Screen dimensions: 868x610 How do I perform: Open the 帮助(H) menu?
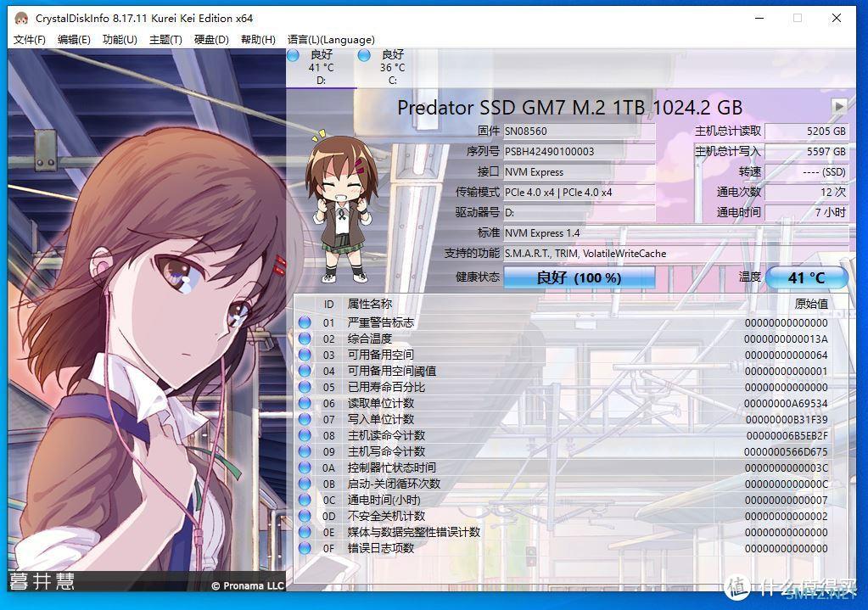[x=258, y=39]
